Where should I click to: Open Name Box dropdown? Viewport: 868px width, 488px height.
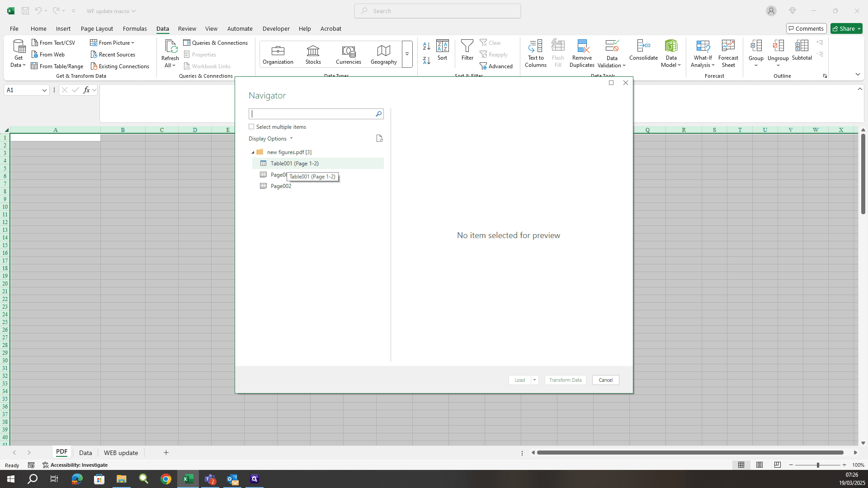pos(44,90)
